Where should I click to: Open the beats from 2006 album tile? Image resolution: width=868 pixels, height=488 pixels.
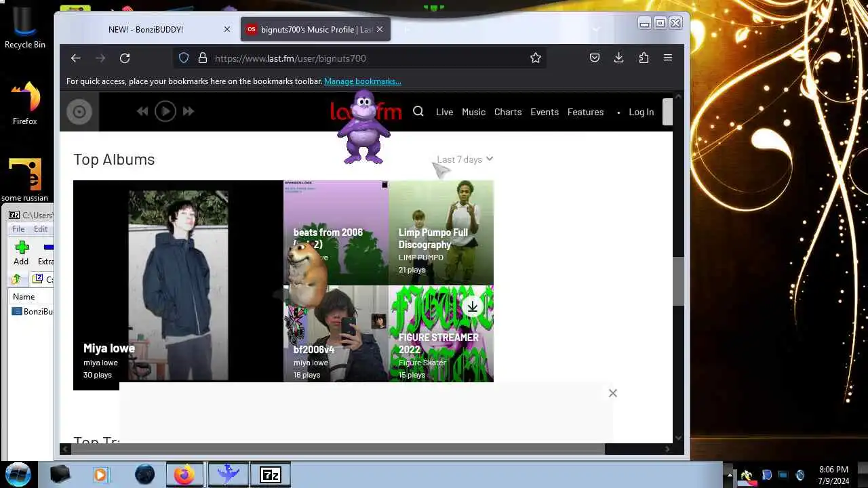click(x=336, y=232)
